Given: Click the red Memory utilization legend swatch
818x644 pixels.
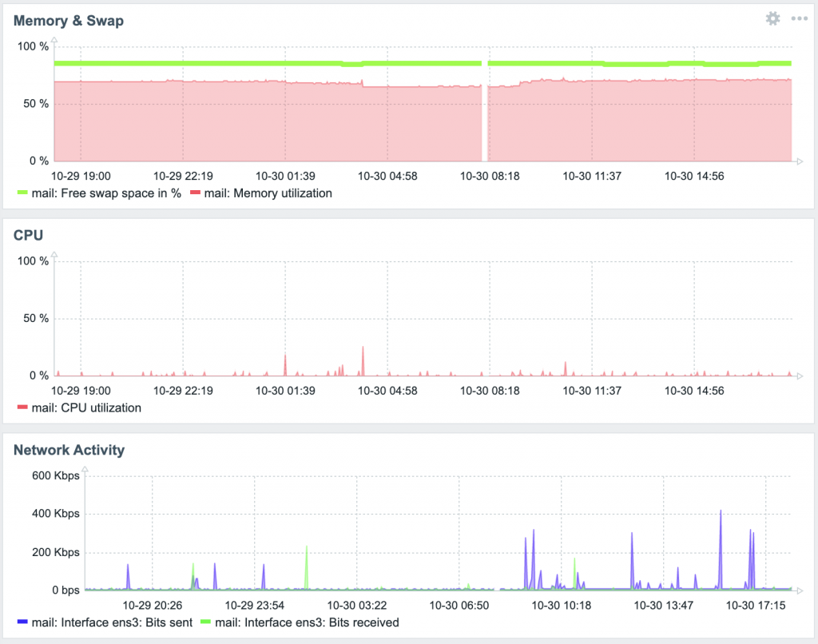Looking at the screenshot, I should (194, 193).
